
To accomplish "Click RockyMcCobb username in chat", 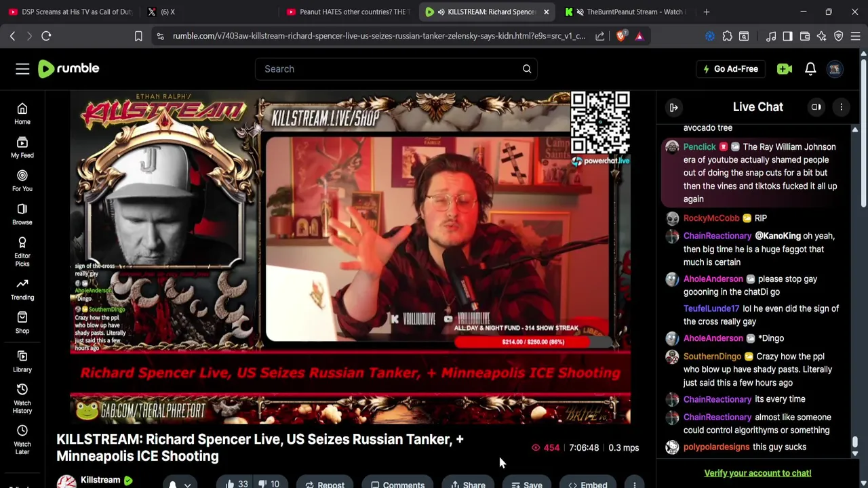I will coord(711,218).
